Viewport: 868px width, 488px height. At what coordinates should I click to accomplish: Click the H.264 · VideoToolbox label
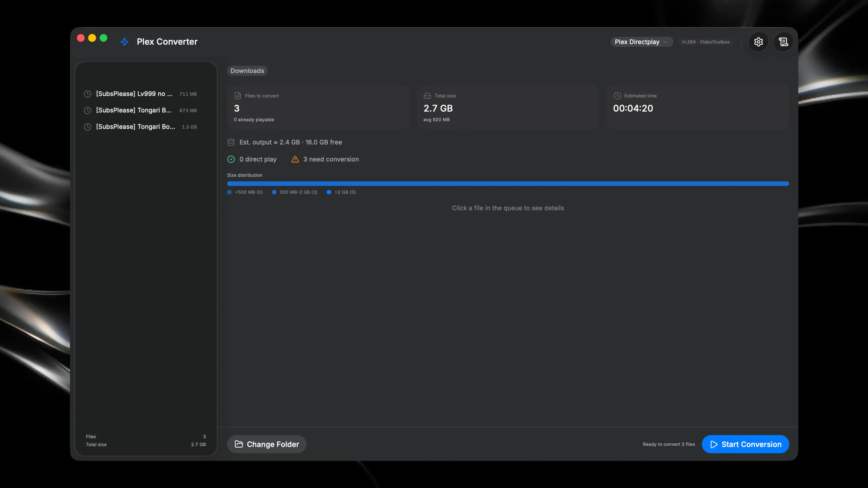[706, 42]
